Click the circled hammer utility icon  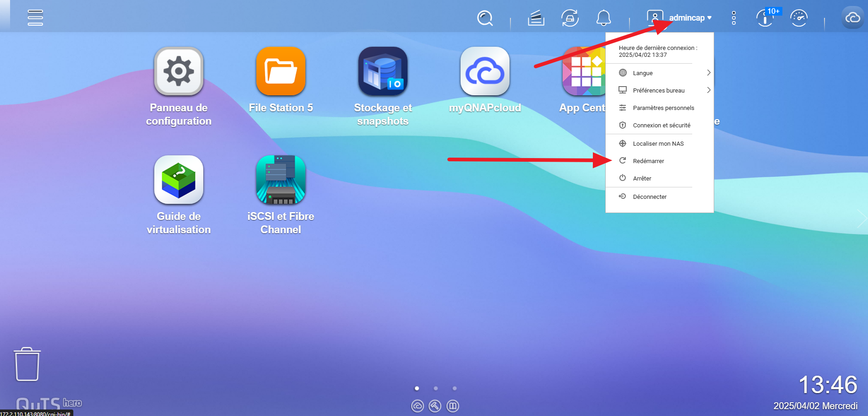click(x=435, y=406)
